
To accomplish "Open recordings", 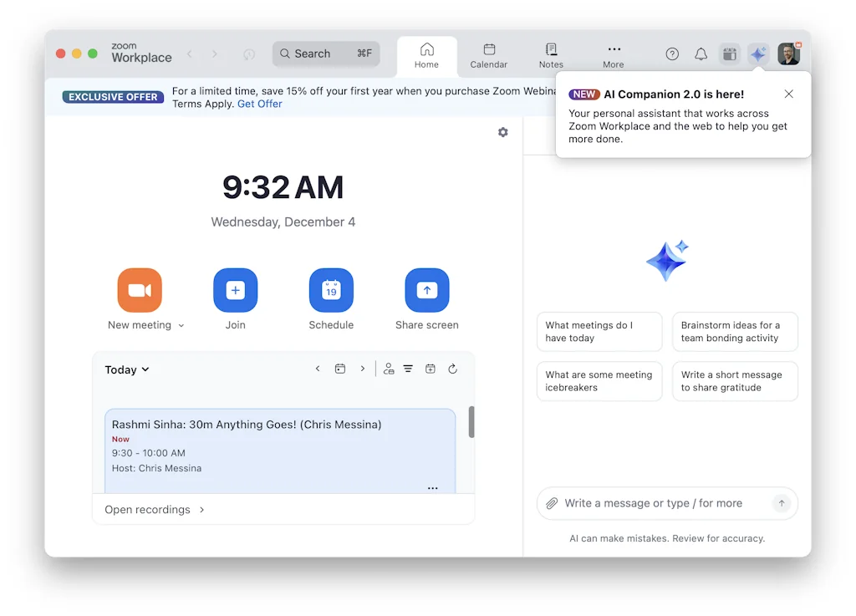I will pyautogui.click(x=147, y=509).
